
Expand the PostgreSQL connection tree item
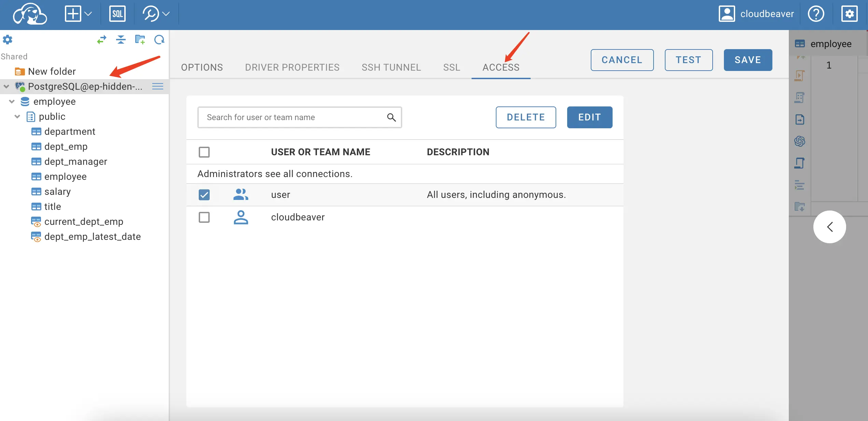click(x=6, y=86)
